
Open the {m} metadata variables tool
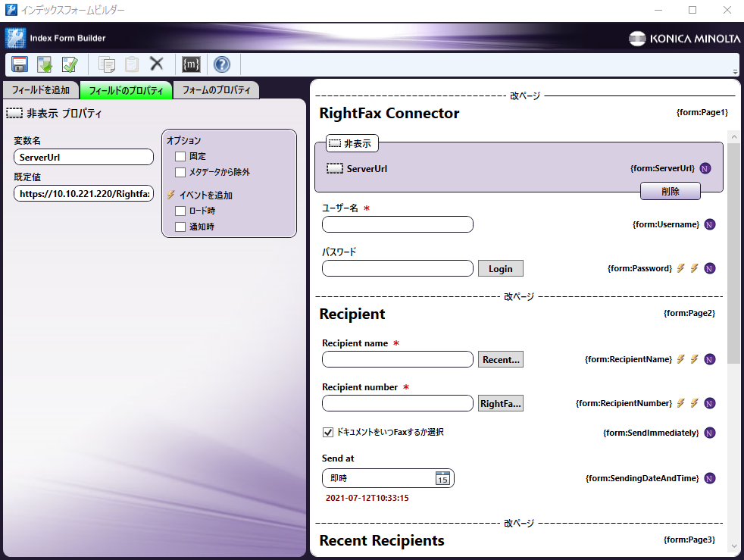click(191, 64)
